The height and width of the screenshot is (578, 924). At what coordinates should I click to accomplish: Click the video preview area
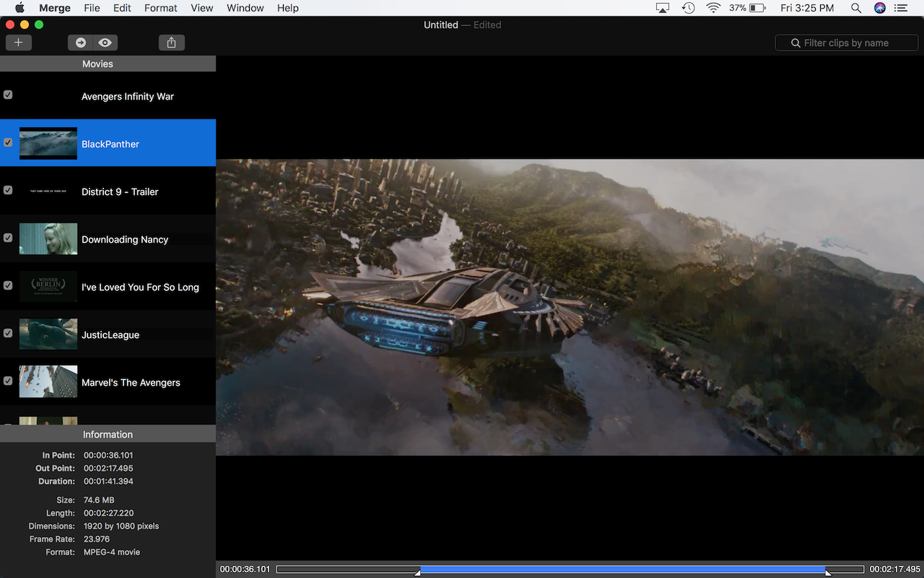570,307
